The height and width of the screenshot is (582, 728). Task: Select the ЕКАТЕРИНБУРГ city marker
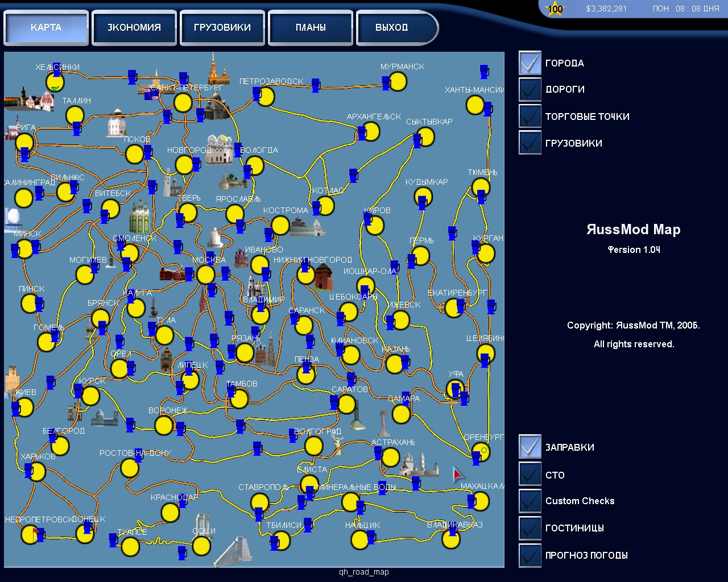[454, 308]
